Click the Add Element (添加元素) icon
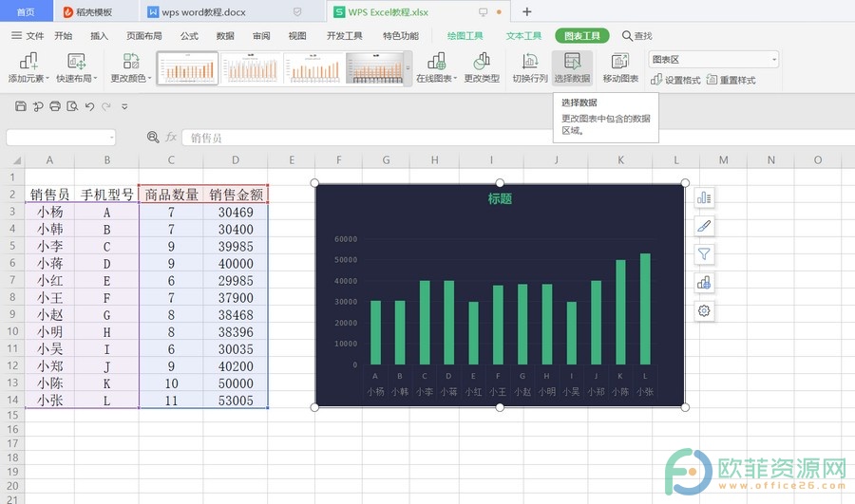 [28, 61]
